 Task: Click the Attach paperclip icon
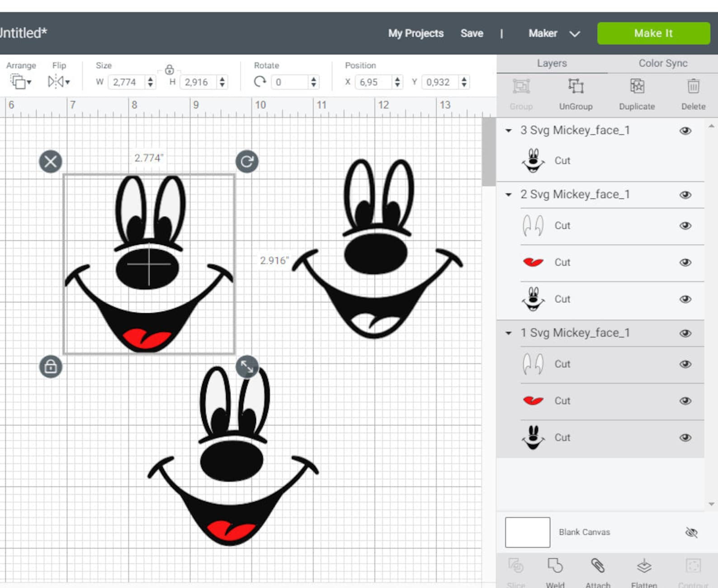pos(598,566)
